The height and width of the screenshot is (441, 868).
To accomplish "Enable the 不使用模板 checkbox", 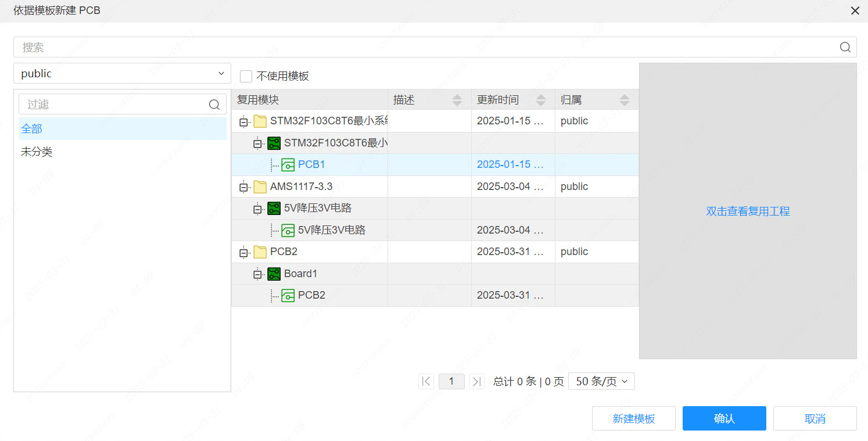I will (246, 76).
